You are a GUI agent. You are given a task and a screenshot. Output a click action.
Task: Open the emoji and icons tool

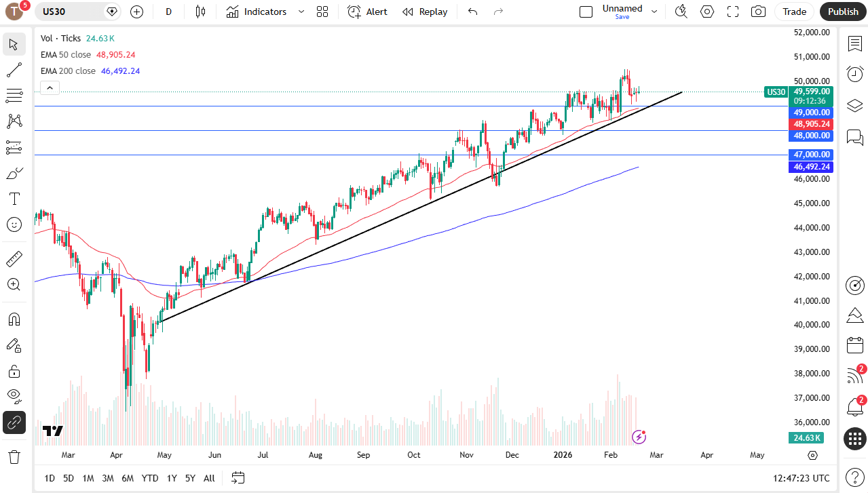point(14,224)
